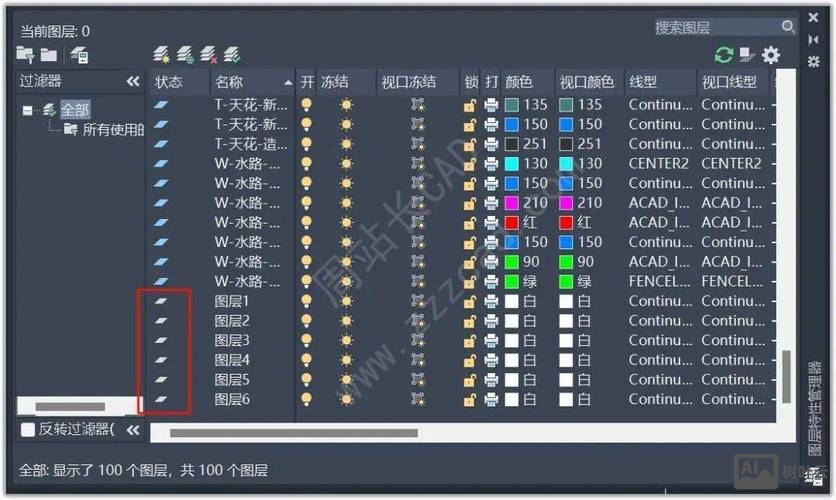Image resolution: width=836 pixels, height=500 pixels.
Task: Open palette properties icon below auto-hide
Action: (x=814, y=61)
